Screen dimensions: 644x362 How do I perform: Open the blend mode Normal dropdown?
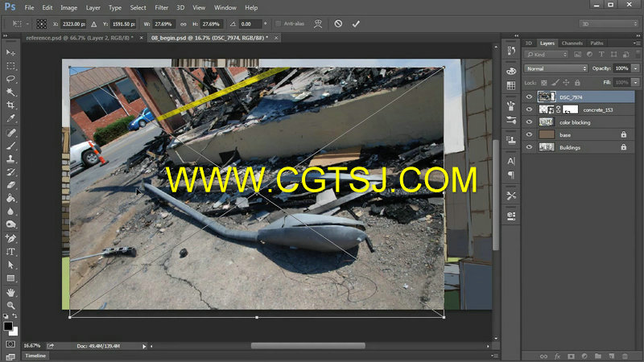point(556,68)
